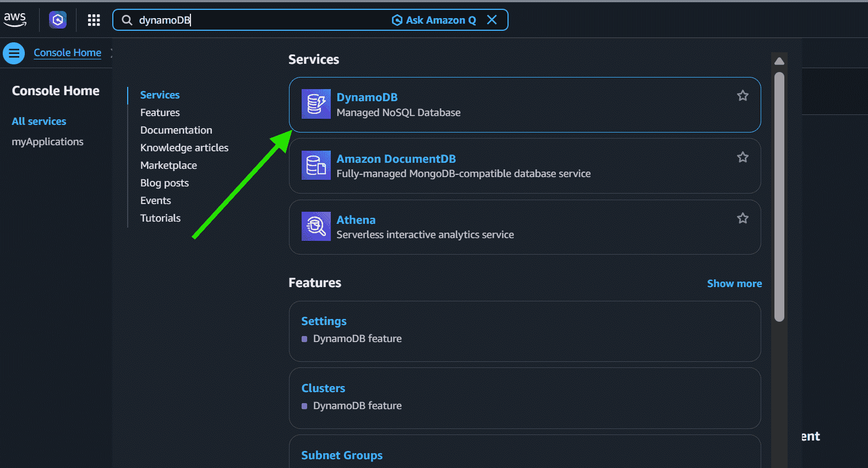Click the Console Home heading

point(56,91)
